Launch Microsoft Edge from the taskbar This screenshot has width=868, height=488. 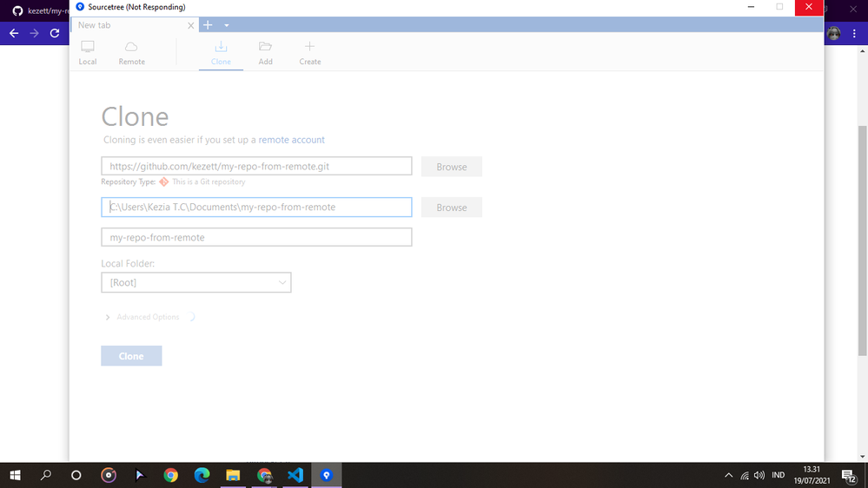coord(202,475)
